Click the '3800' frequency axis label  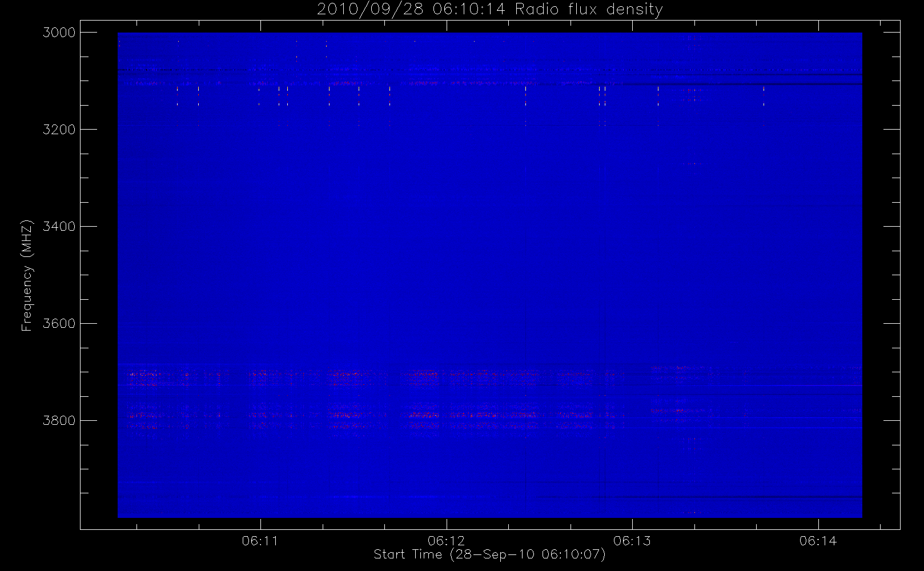[x=59, y=421]
